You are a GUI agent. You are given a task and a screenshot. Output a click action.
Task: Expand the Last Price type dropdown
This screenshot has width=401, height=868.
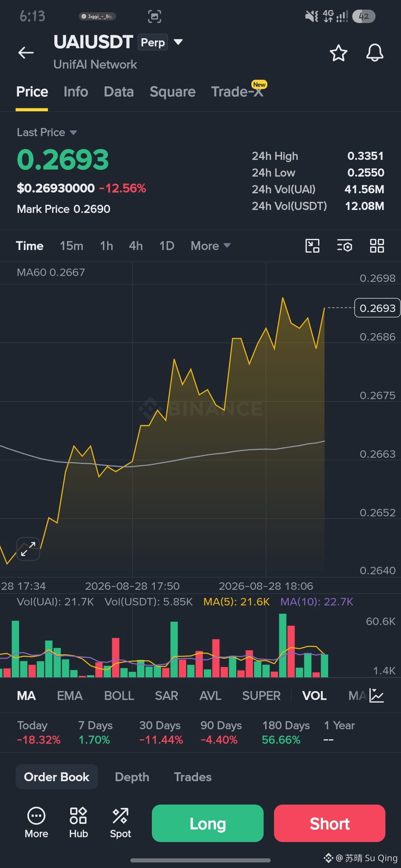pos(73,132)
